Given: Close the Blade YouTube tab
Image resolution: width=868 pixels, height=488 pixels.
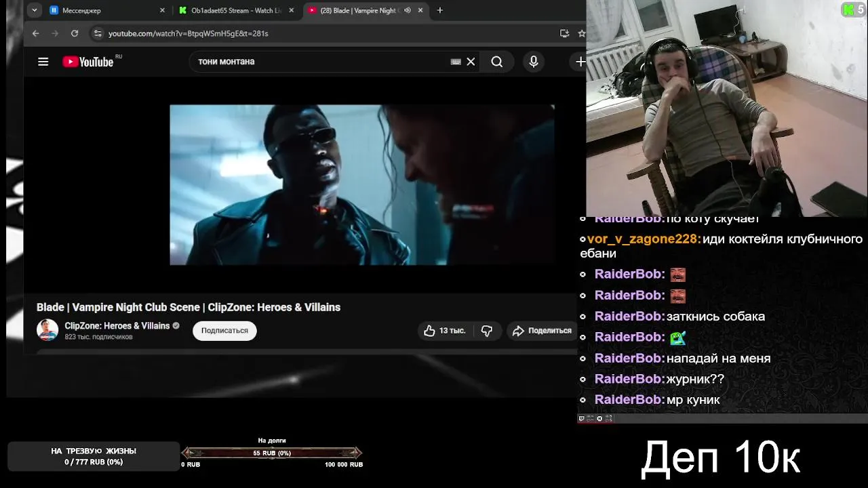Looking at the screenshot, I should (420, 10).
